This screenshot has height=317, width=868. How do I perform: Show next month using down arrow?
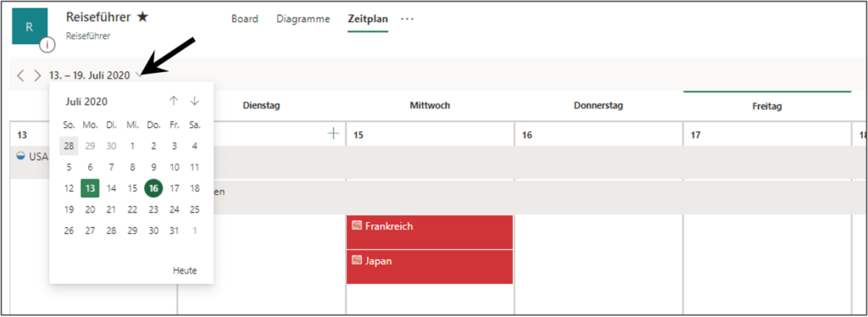[x=194, y=101]
